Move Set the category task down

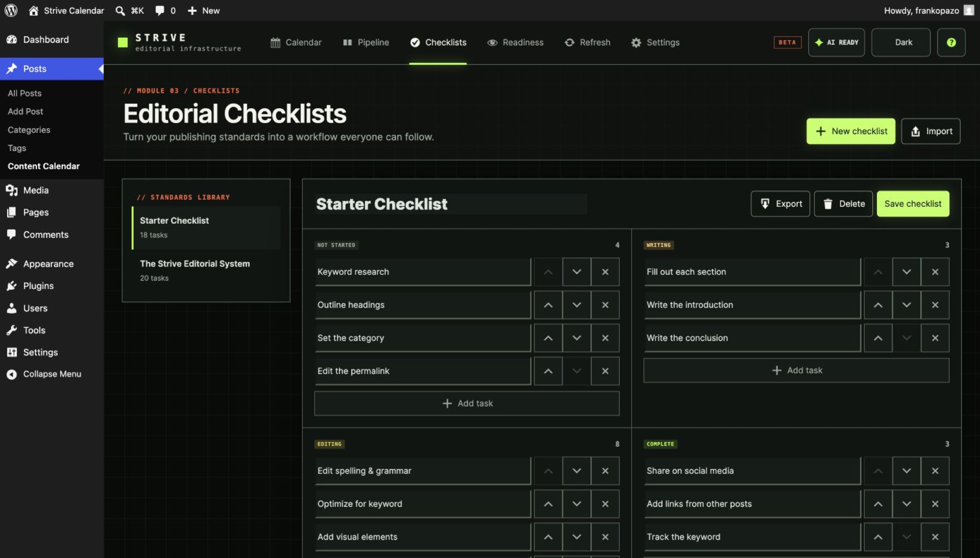577,338
